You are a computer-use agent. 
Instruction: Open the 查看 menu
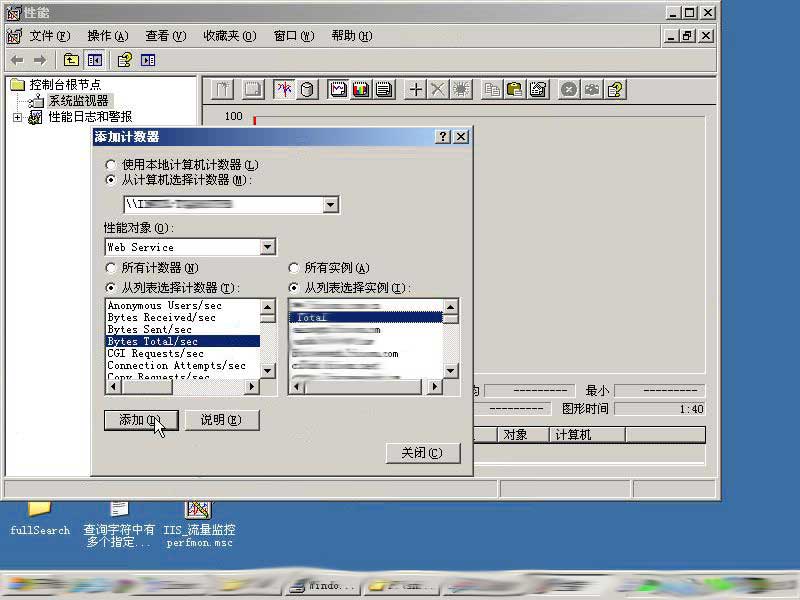[166, 36]
